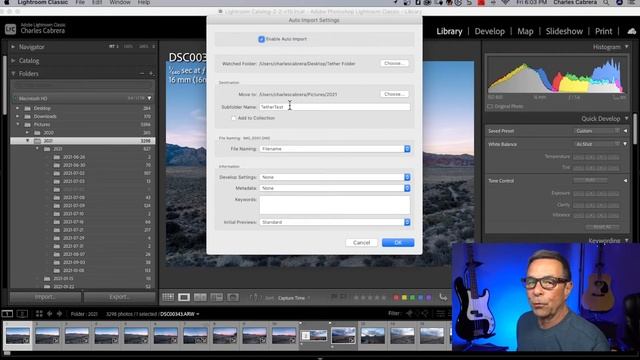The height and width of the screenshot is (360, 640).
Task: Switch to Compare view in toolbar
Action: tap(200, 297)
